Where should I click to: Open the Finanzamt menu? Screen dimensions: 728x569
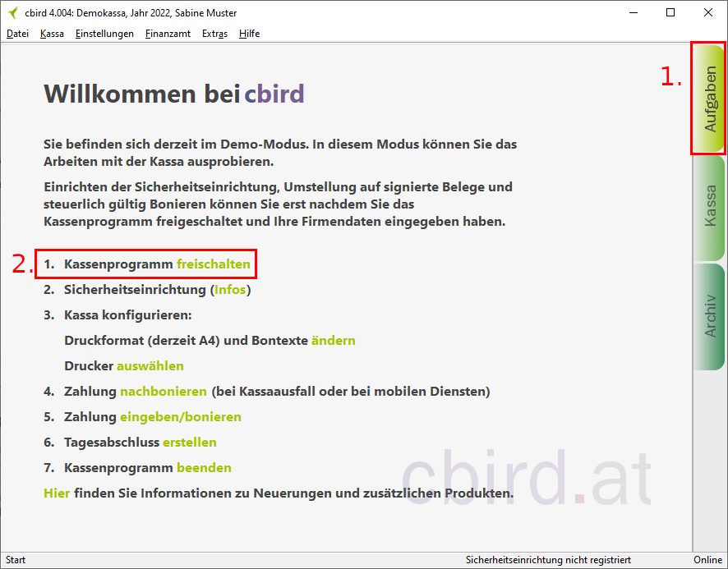pyautogui.click(x=168, y=34)
